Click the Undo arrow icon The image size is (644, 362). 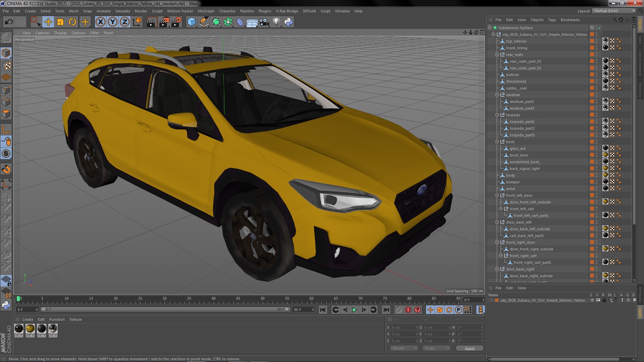pos(9,22)
